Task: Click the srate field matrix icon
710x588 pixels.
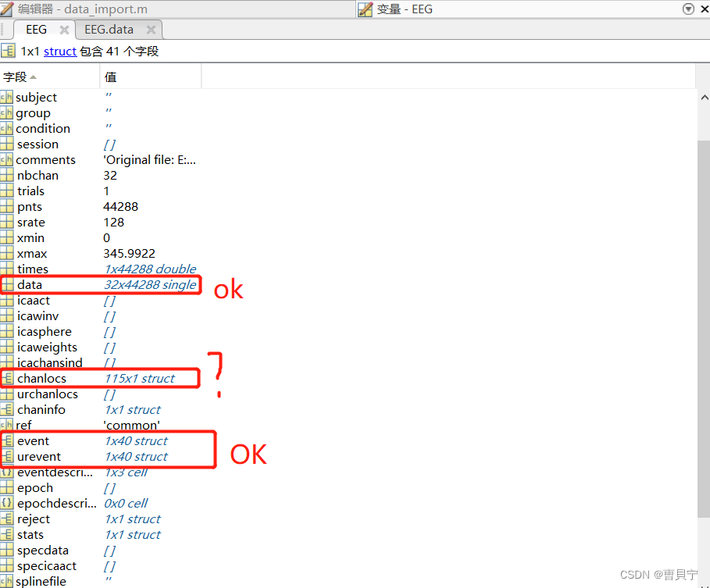Action: 6,223
